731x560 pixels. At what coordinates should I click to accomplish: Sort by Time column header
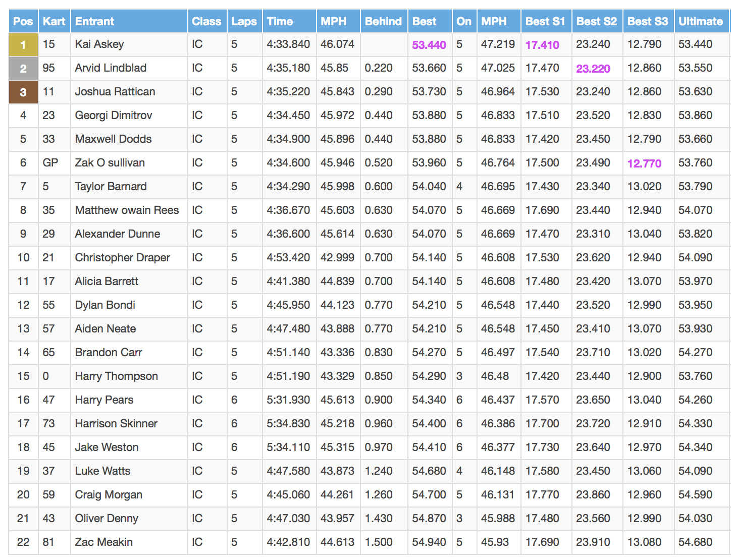[x=289, y=21]
